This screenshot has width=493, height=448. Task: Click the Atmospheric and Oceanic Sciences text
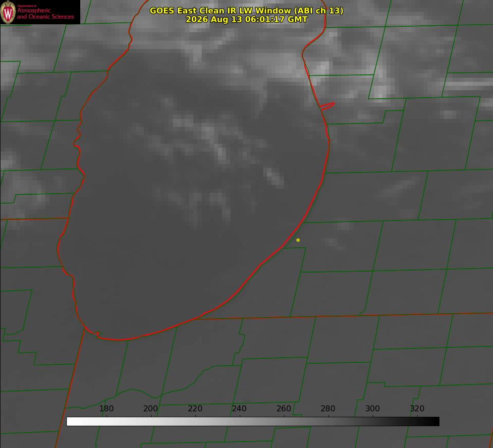45,13
